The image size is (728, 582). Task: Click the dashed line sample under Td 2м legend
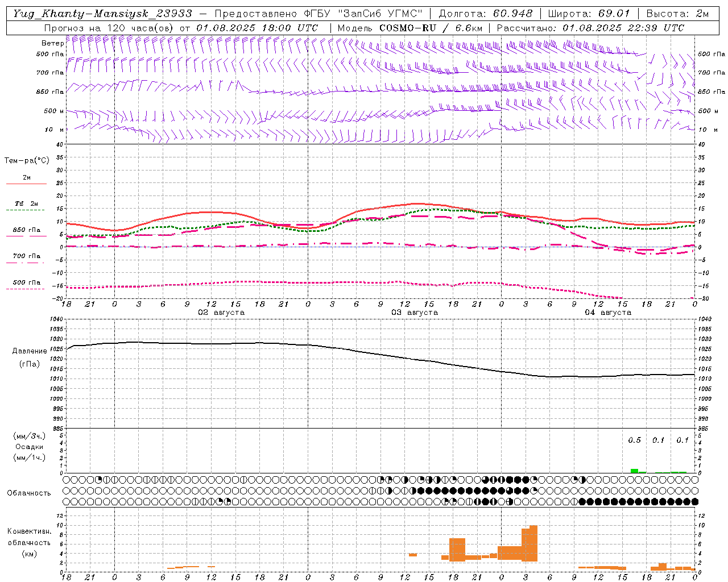pyautogui.click(x=25, y=210)
